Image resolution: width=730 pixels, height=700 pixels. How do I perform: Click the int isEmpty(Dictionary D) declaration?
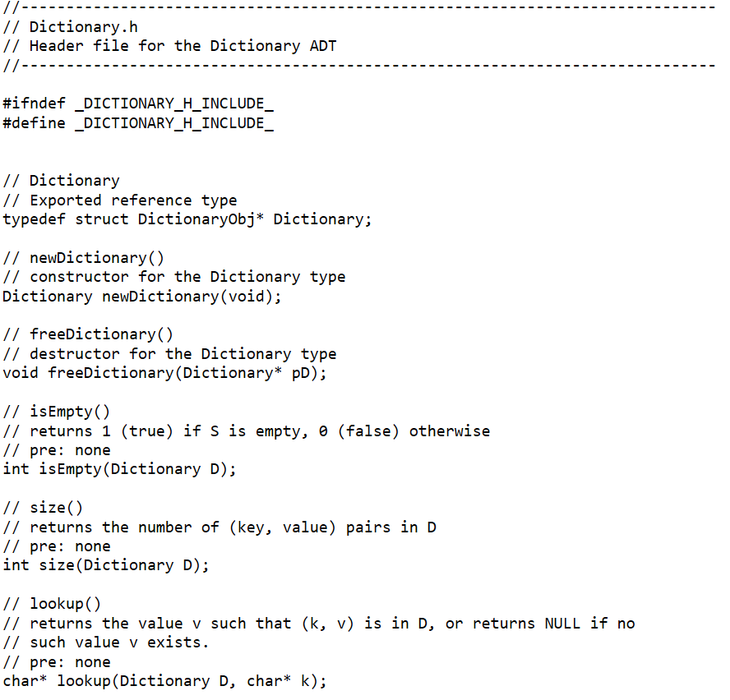(120, 469)
